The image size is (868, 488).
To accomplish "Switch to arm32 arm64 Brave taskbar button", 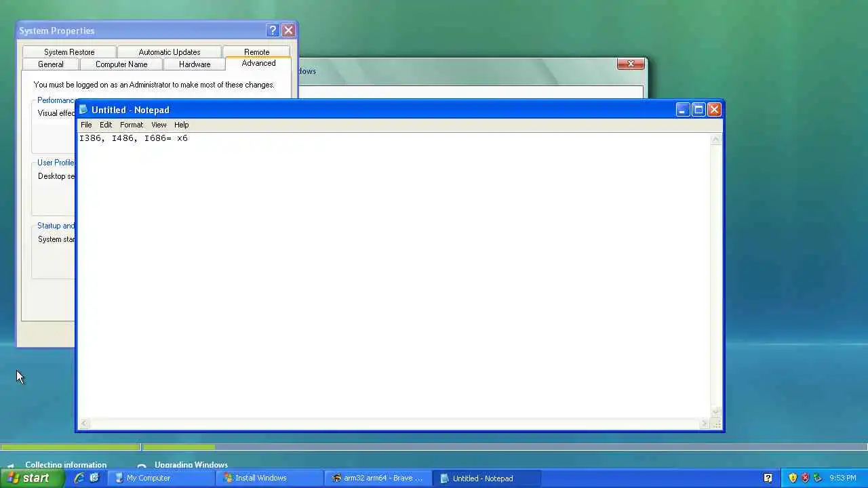I will pos(378,478).
